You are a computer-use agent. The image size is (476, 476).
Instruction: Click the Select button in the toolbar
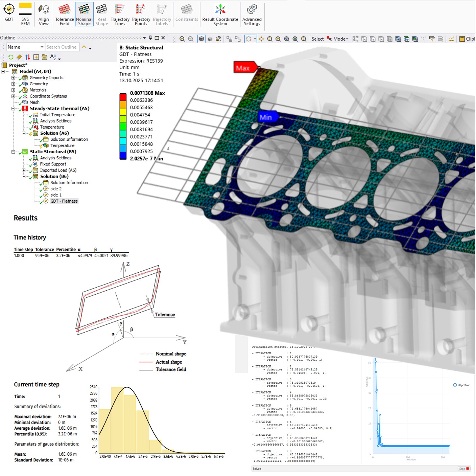[317, 39]
